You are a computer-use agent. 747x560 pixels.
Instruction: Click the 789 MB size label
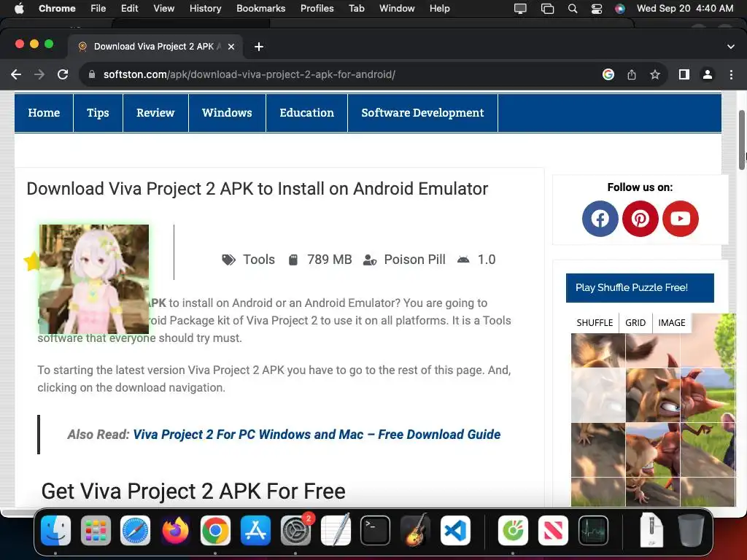click(x=329, y=260)
